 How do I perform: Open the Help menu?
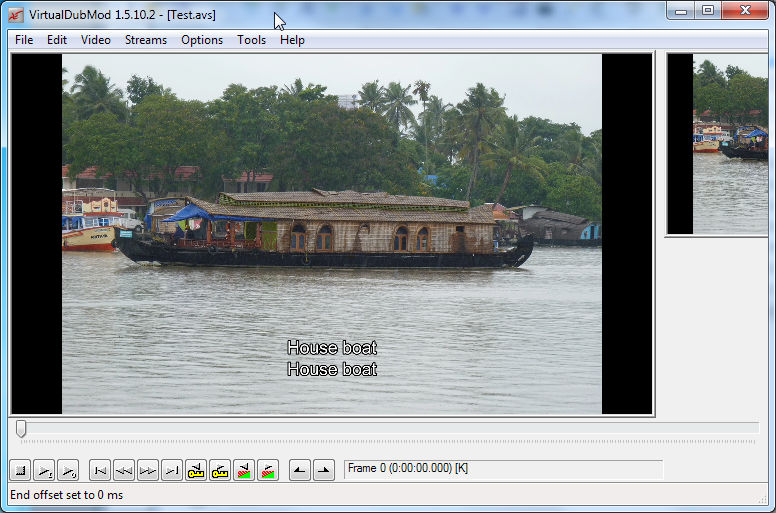click(292, 40)
